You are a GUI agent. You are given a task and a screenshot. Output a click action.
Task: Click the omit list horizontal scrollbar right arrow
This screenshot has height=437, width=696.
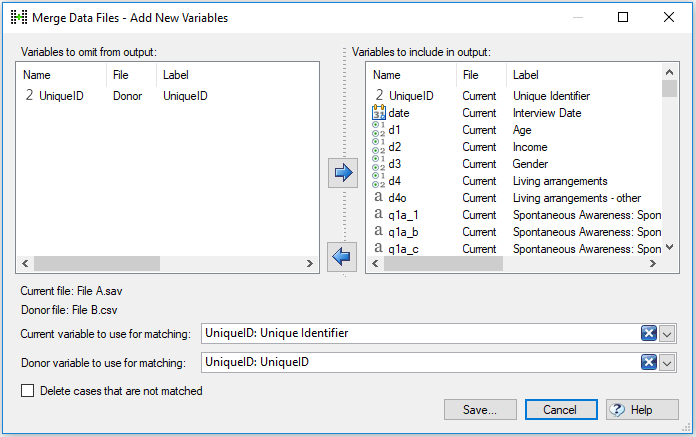(309, 264)
